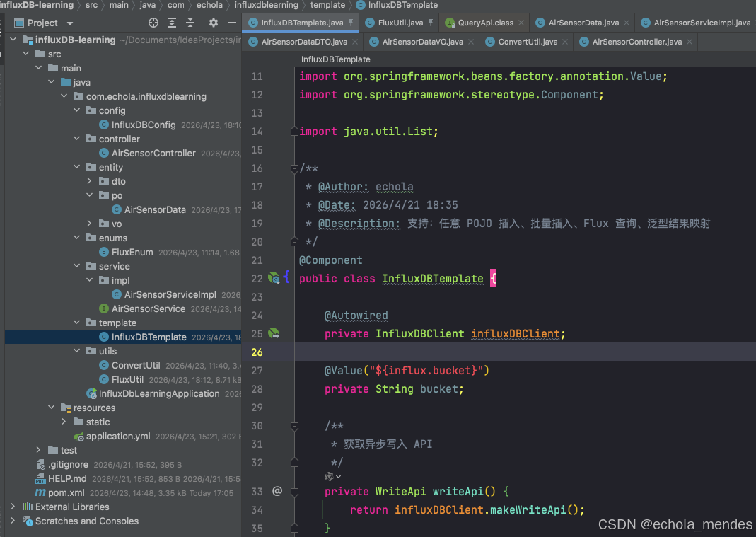The height and width of the screenshot is (537, 756).
Task: Collapse the influxDB-learning root node
Action: coord(13,40)
